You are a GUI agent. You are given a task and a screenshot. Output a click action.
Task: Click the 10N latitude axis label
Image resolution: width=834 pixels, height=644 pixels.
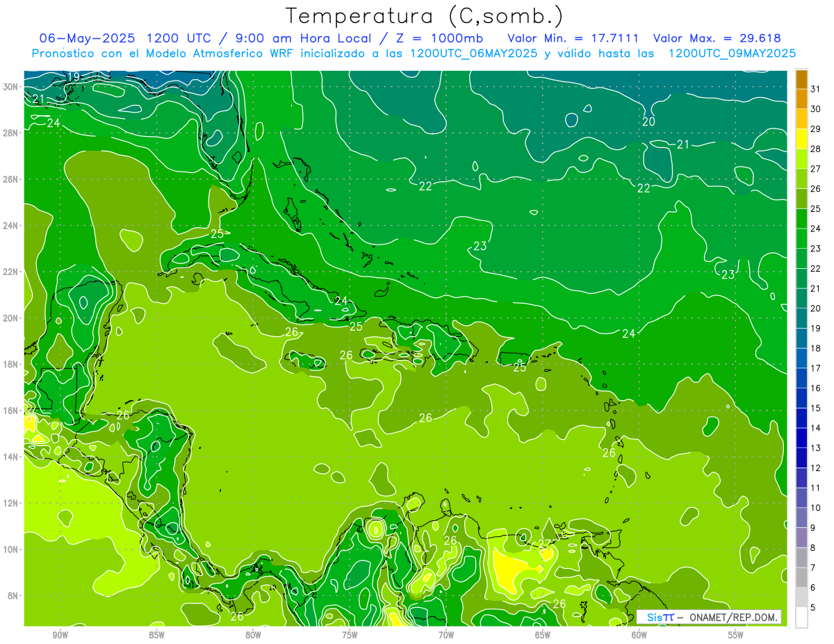(x=10, y=549)
